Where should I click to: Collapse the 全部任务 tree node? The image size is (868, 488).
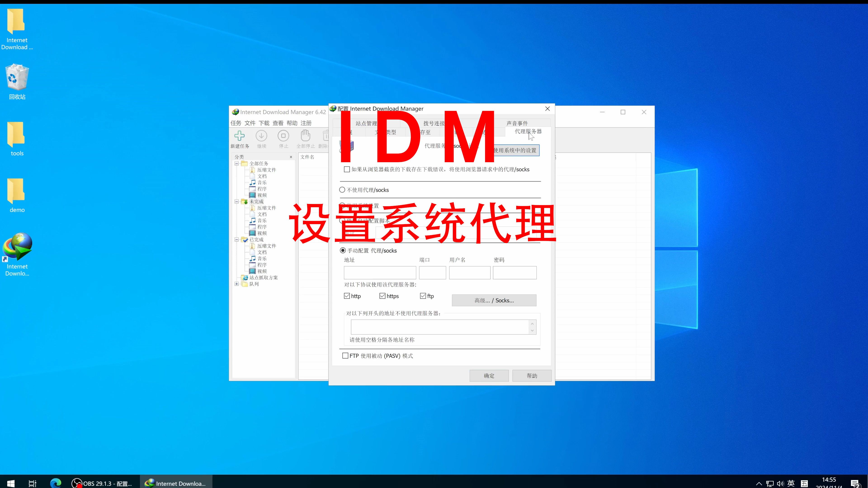[237, 164]
